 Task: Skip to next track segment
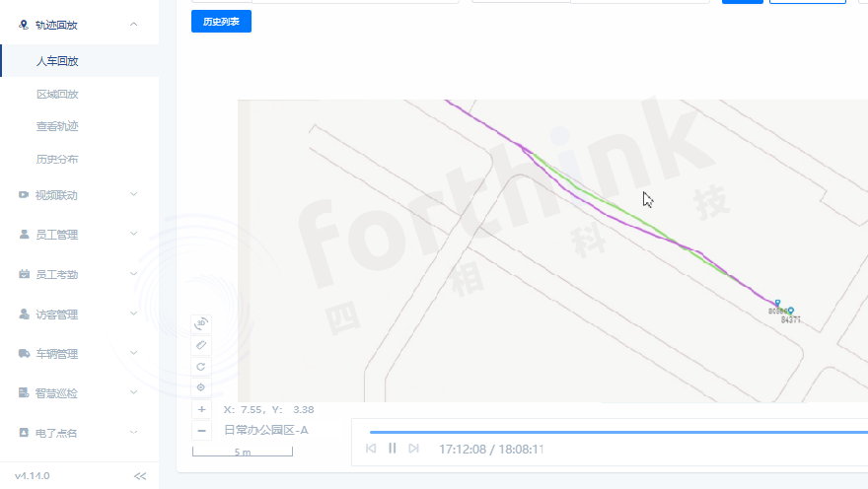click(x=414, y=449)
